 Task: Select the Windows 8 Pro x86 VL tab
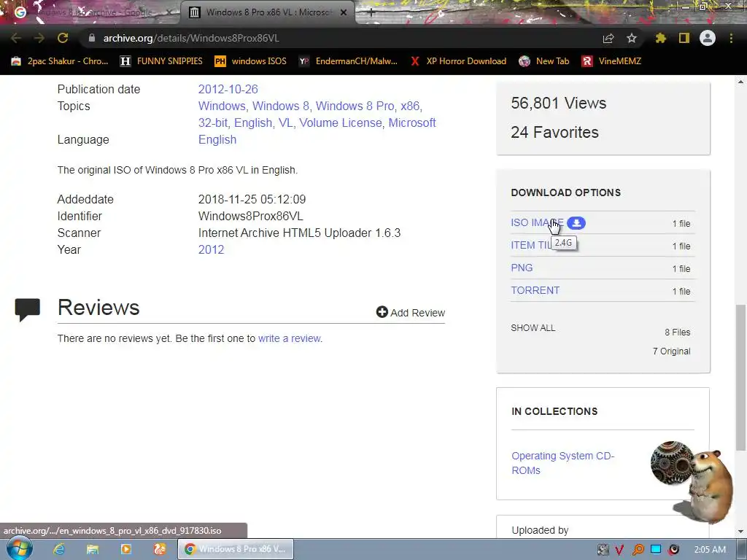point(267,13)
